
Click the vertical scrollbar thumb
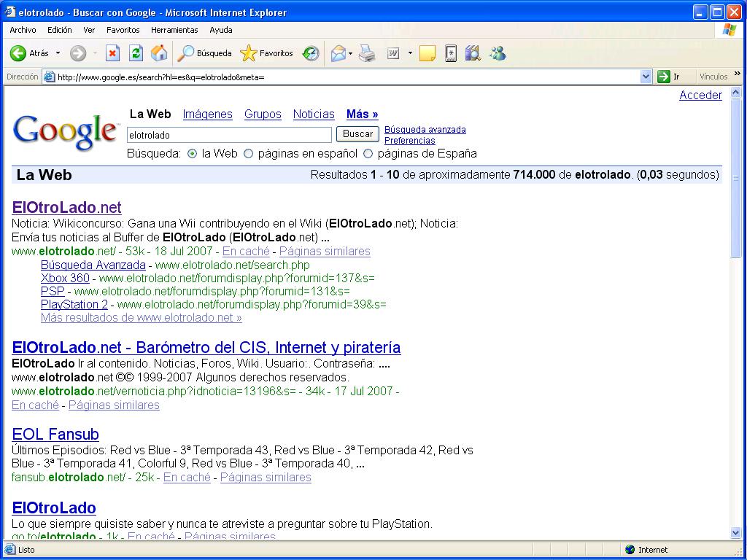[x=735, y=178]
